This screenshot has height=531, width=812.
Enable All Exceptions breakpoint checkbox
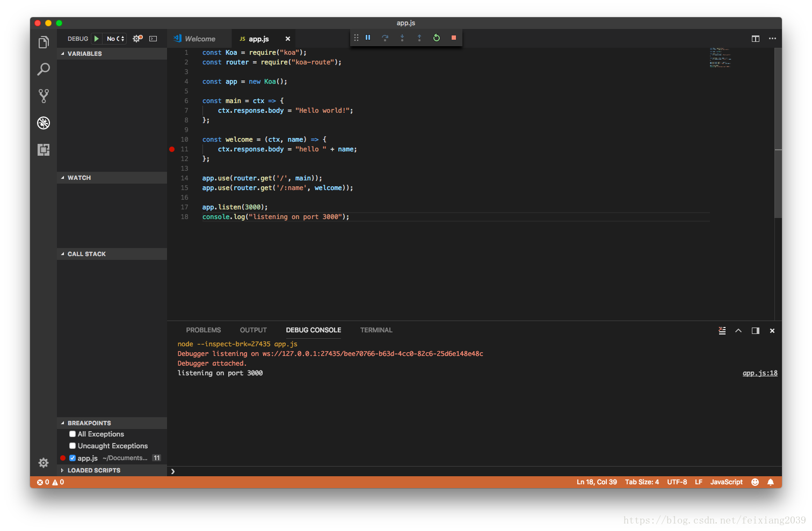[73, 434]
